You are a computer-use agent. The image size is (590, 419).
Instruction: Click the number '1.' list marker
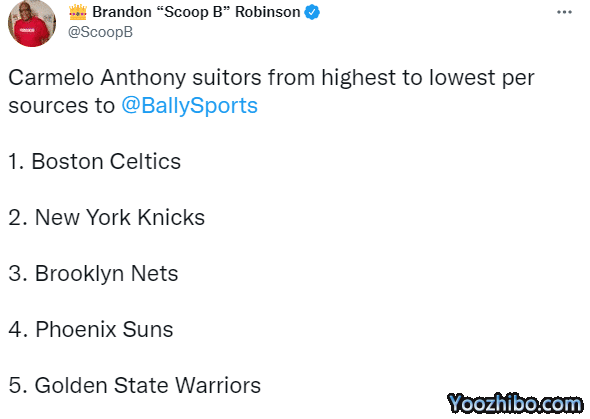[x=17, y=162]
